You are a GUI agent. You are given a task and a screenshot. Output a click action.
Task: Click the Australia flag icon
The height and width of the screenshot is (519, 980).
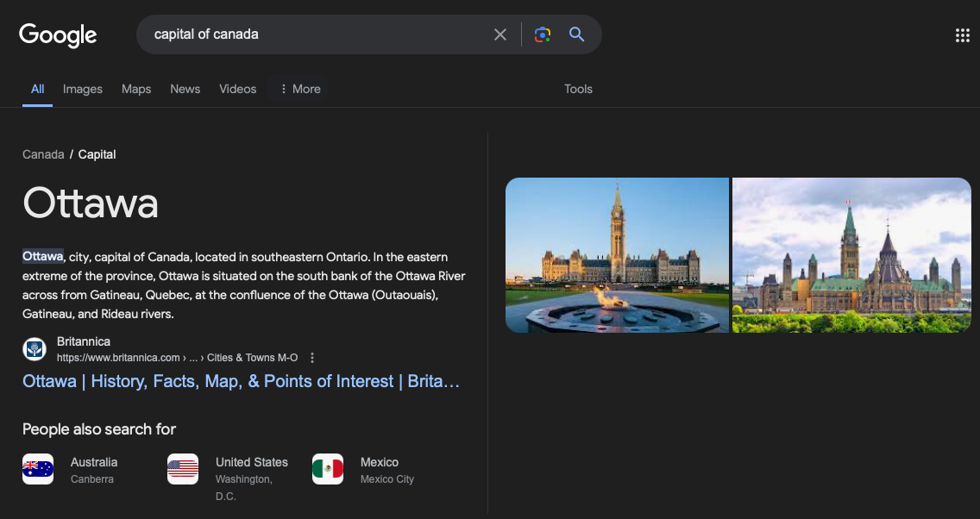(38, 468)
